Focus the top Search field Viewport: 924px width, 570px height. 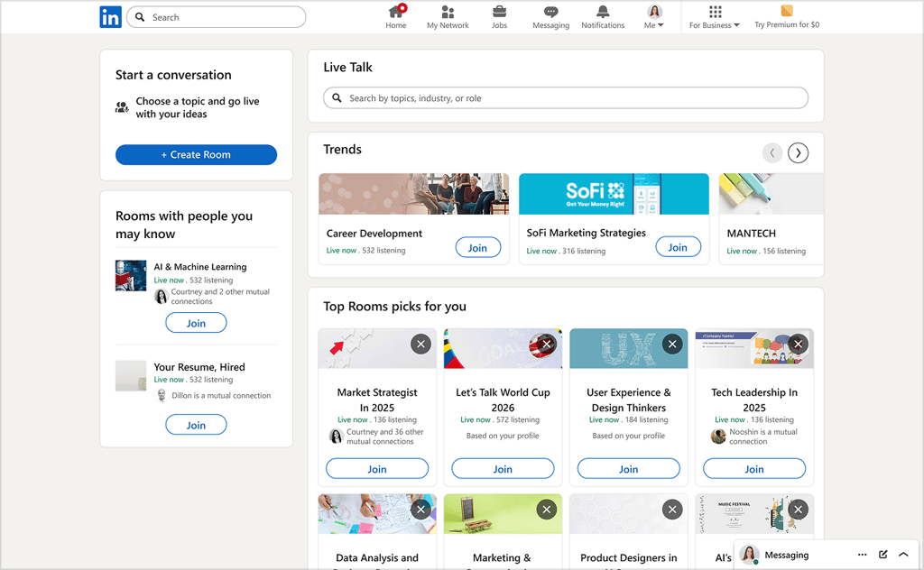click(216, 17)
